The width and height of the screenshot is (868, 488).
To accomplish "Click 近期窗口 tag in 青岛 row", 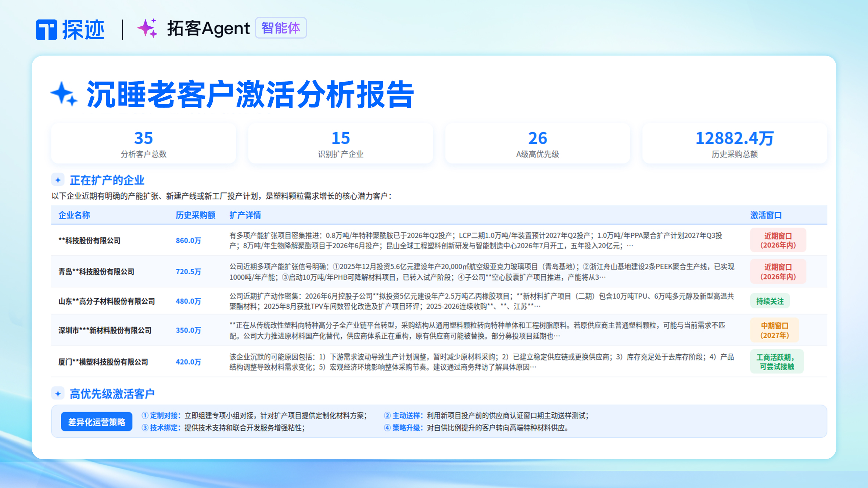I will click(x=778, y=272).
